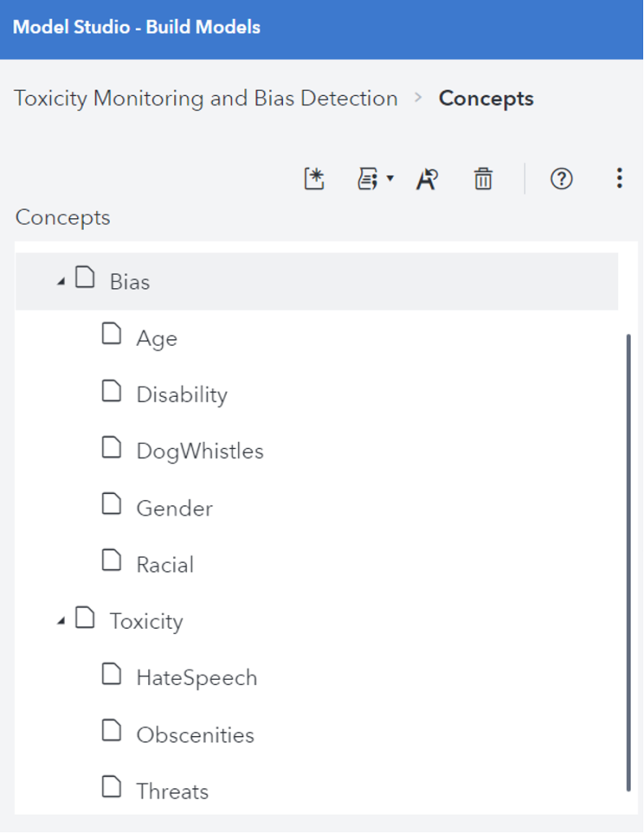Select the Toxicity parent concept
644x833 pixels.
[146, 621]
